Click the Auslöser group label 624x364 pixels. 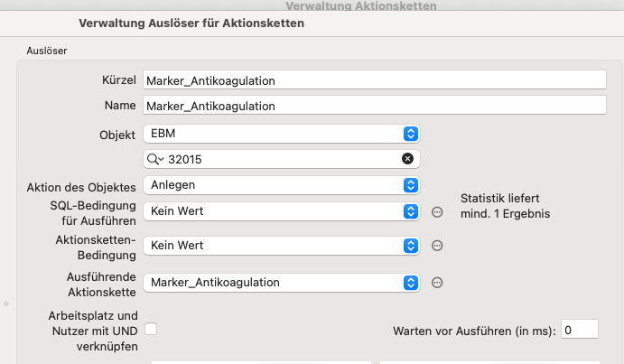point(47,51)
